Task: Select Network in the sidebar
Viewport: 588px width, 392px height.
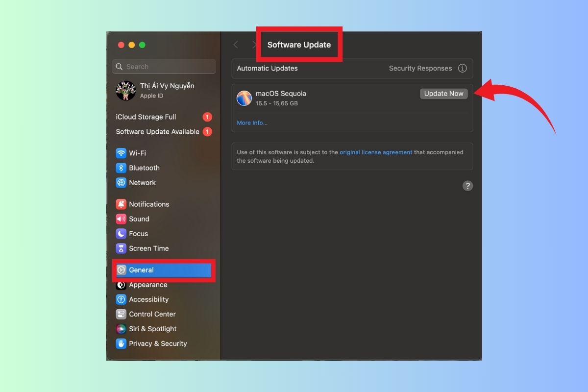Action: coord(164,183)
